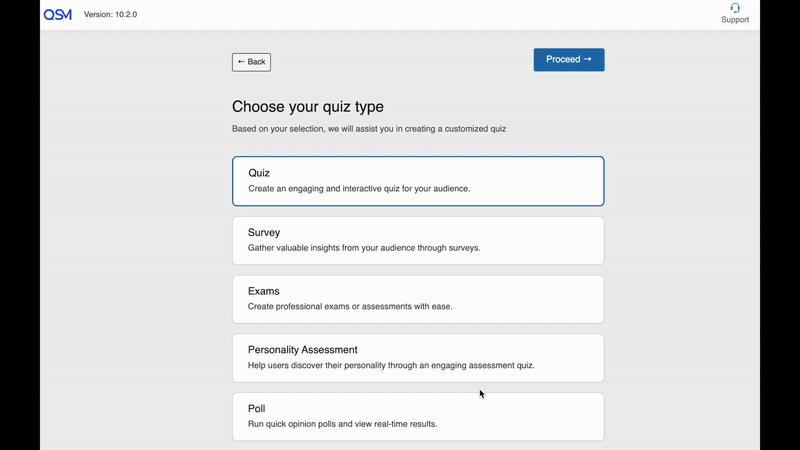Click the 'Choose your quiz type' heading

click(x=308, y=107)
